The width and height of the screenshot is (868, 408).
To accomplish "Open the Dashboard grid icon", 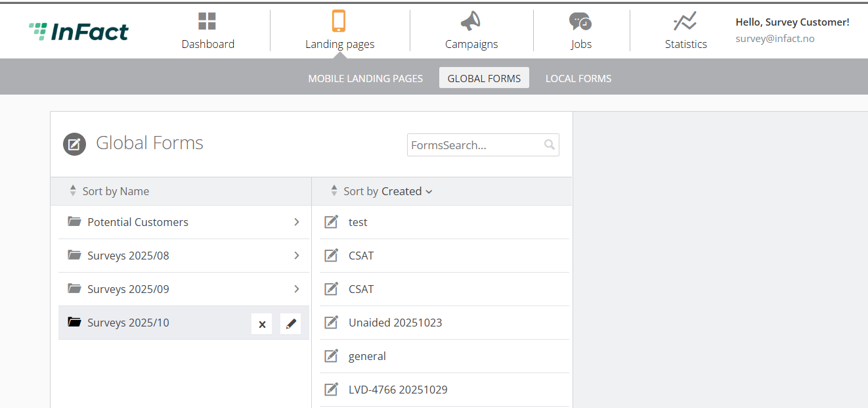I will 207,22.
